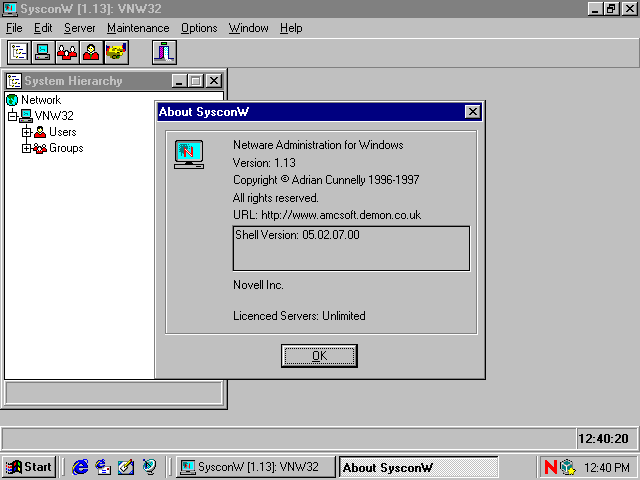Click the Copyright Adrian Cunnelly 1996-1997 line
The width and height of the screenshot is (640, 480).
coord(326,180)
